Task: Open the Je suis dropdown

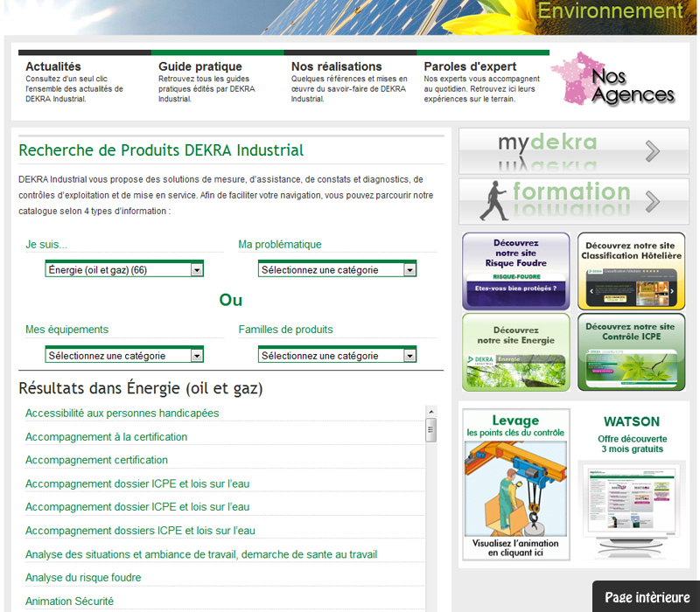Action: (124, 269)
